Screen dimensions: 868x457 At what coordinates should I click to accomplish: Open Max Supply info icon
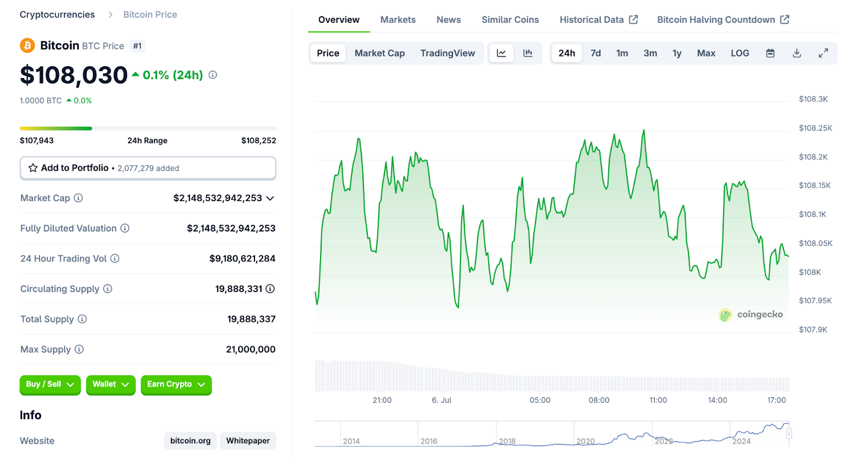coord(79,350)
